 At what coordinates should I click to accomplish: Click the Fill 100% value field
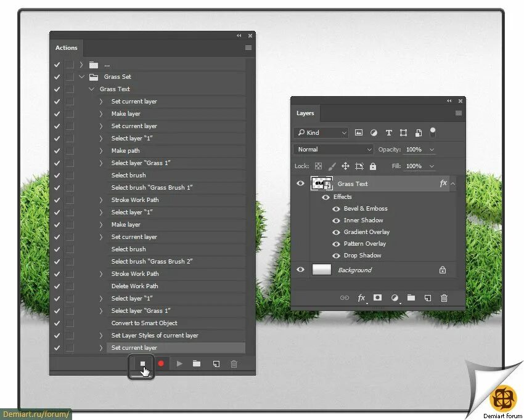click(414, 166)
